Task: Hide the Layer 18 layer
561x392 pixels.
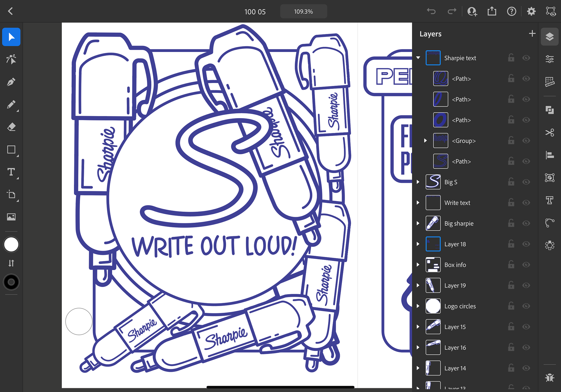Action: [x=526, y=244]
